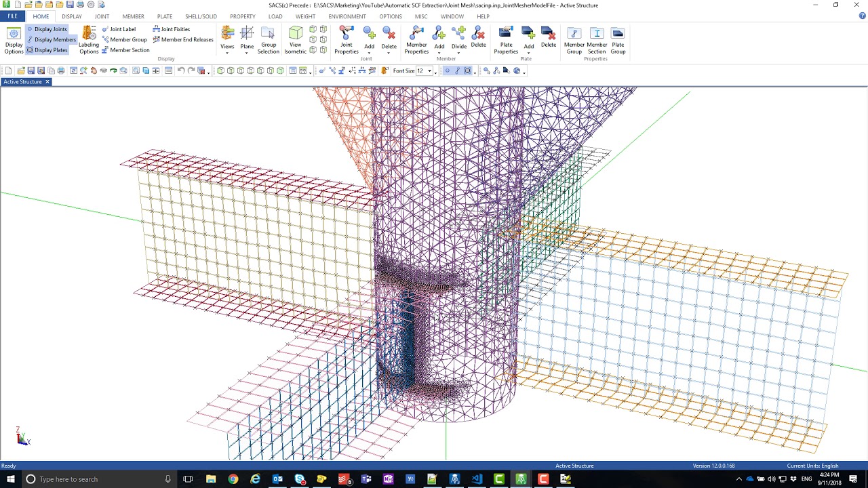
Task: Switch to the DISPLAY ribbon tab
Action: point(72,16)
